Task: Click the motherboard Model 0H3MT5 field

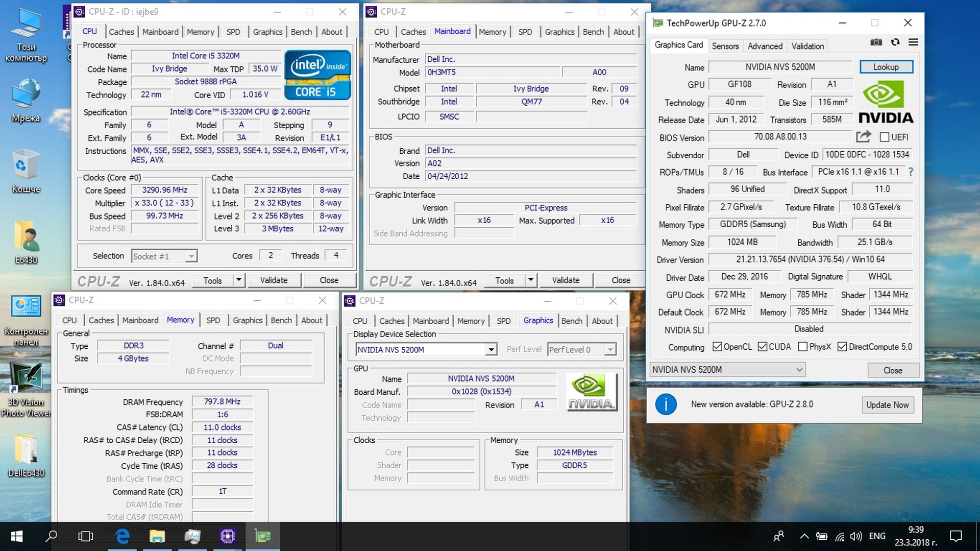Action: click(492, 73)
